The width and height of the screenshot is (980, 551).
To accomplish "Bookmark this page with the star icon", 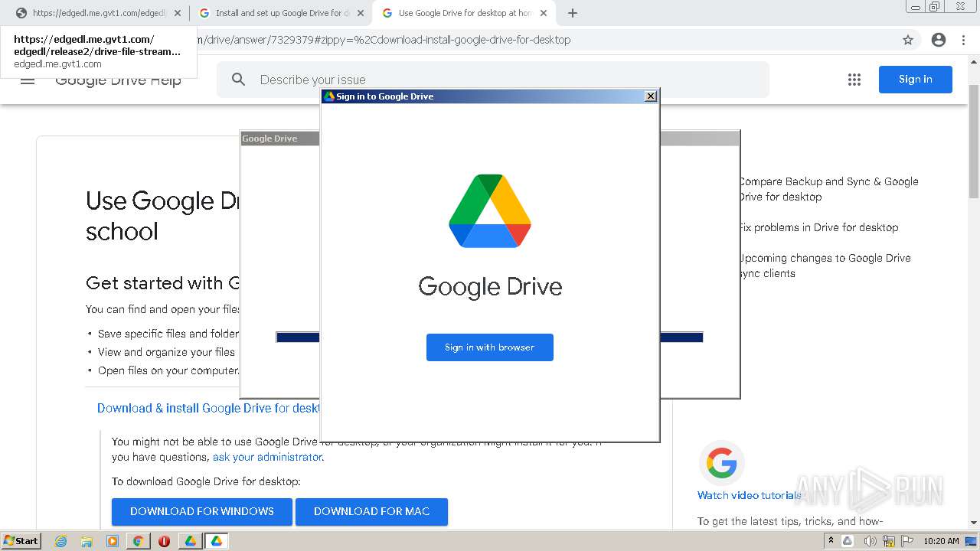I will point(908,40).
